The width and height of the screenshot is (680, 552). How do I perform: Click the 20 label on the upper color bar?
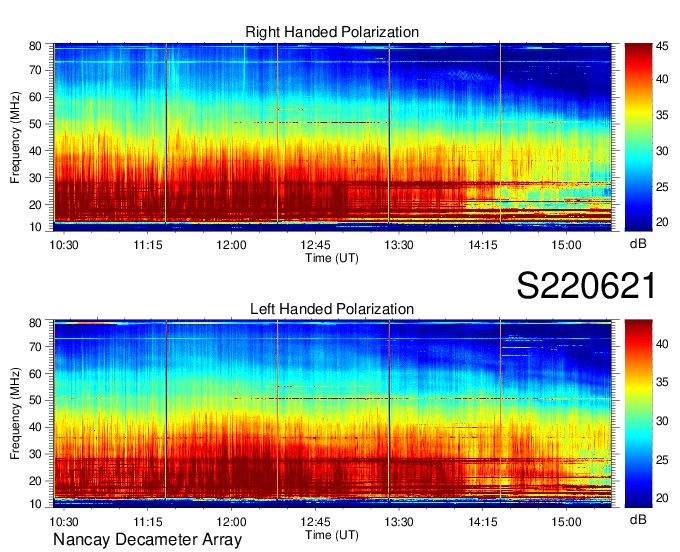(x=662, y=222)
